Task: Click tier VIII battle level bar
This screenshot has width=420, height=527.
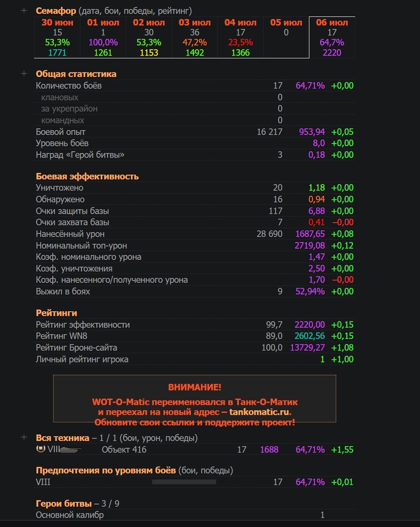Action: click(x=184, y=482)
